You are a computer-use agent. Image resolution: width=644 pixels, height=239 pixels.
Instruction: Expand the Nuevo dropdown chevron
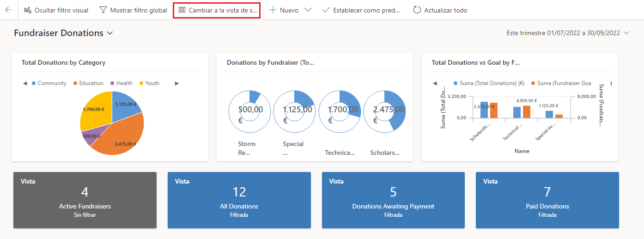coord(308,10)
